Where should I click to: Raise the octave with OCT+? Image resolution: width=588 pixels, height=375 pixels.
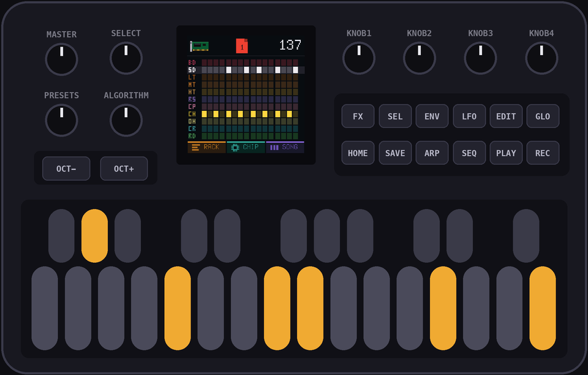pos(124,169)
